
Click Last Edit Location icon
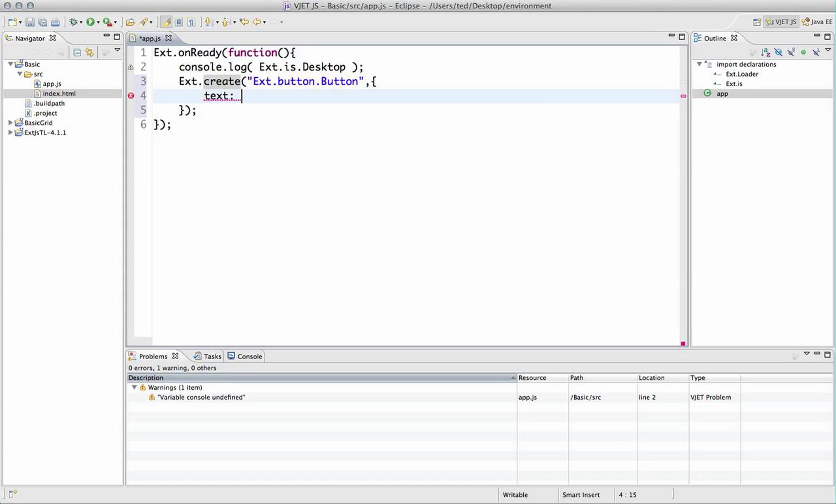point(244,22)
